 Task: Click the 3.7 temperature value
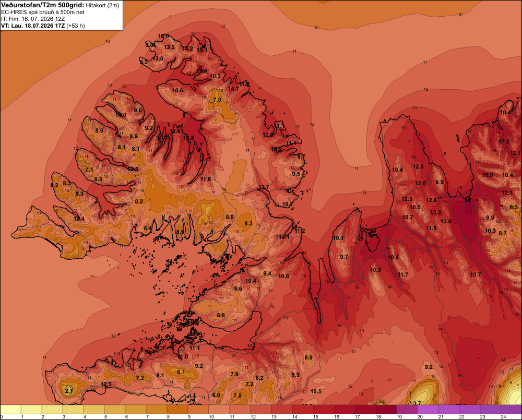[417, 403]
